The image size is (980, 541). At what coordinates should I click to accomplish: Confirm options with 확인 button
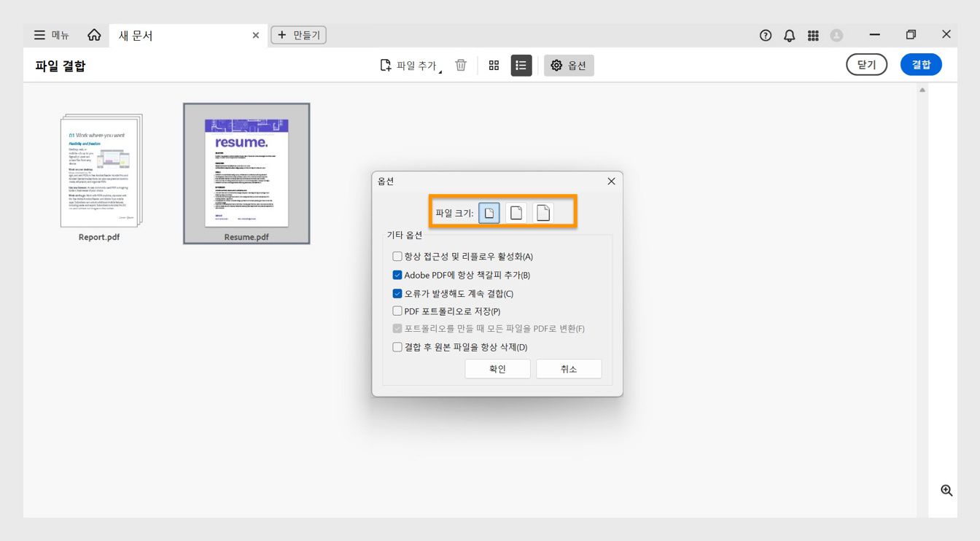(498, 368)
